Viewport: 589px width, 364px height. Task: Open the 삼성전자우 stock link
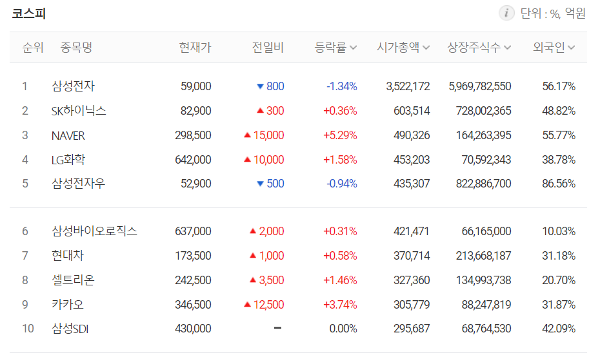point(79,184)
